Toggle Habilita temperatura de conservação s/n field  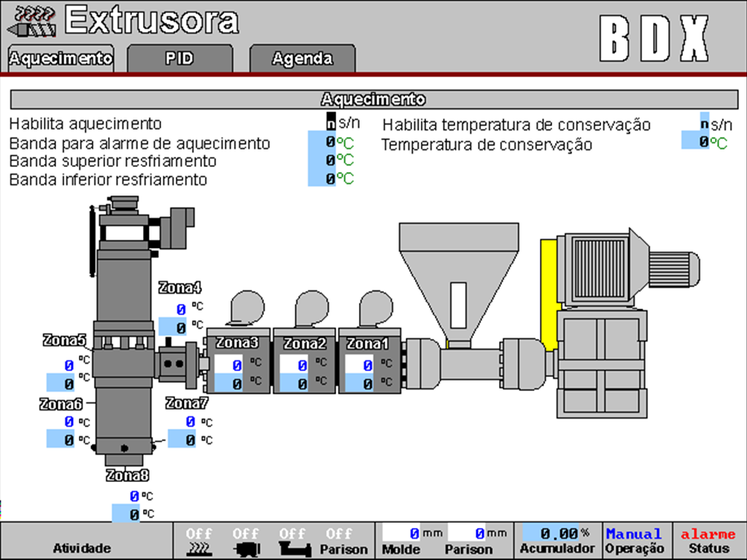(x=704, y=122)
